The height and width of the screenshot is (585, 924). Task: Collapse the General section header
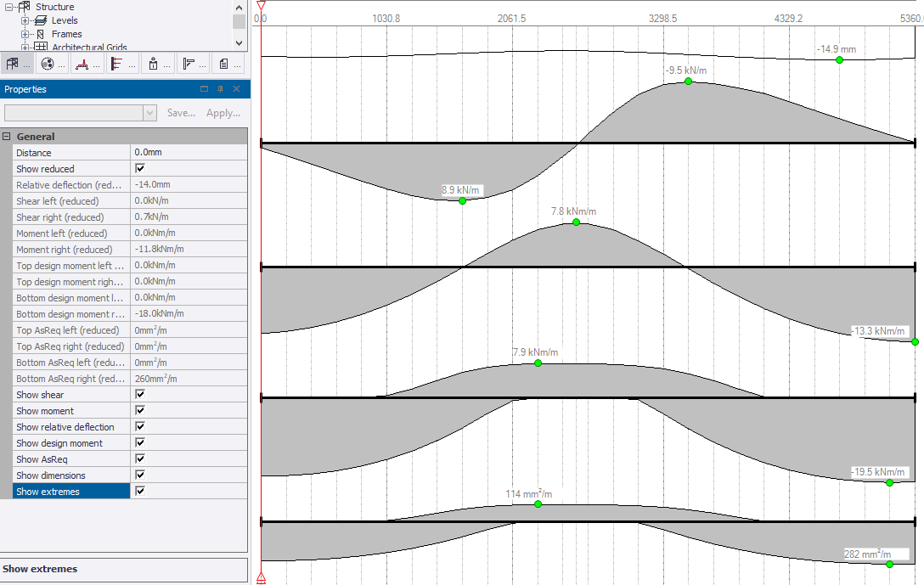(x=8, y=136)
